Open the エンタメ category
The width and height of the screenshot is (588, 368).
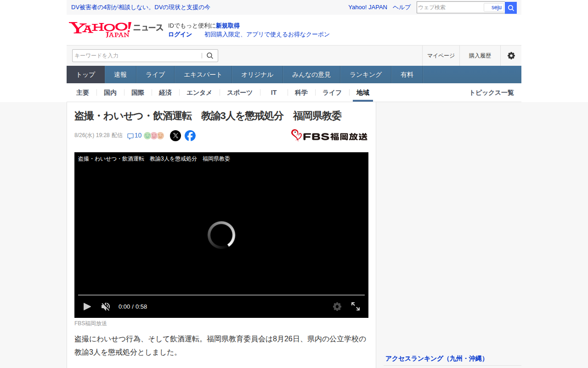tap(199, 92)
